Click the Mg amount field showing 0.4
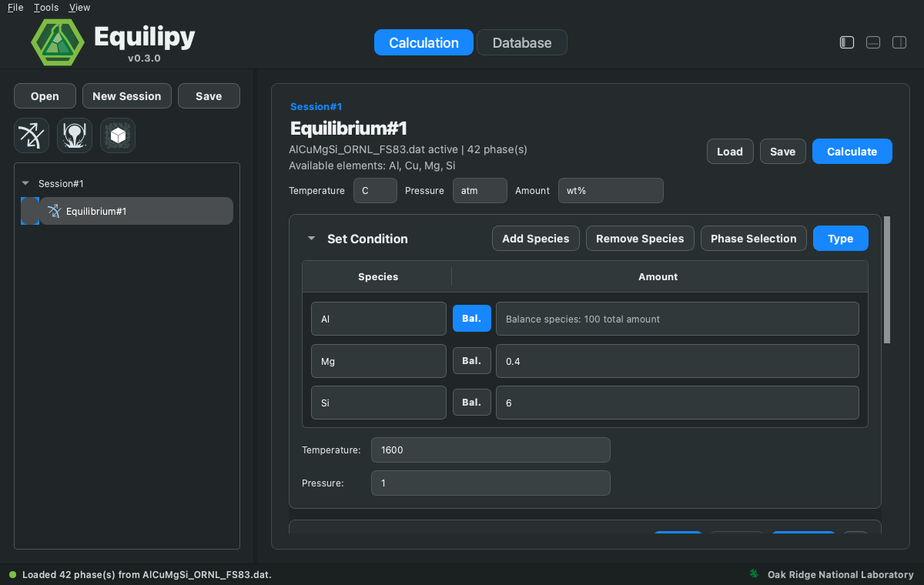 click(x=678, y=360)
